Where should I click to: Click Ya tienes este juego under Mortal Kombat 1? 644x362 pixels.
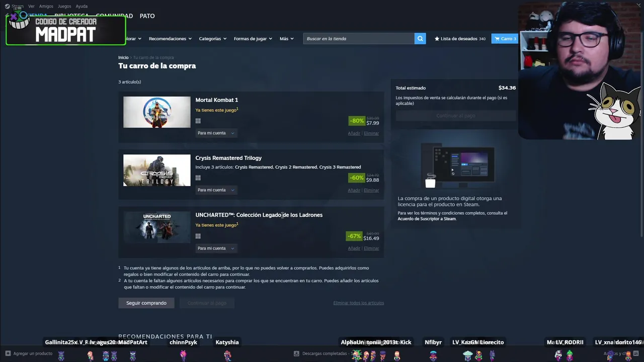(x=216, y=110)
